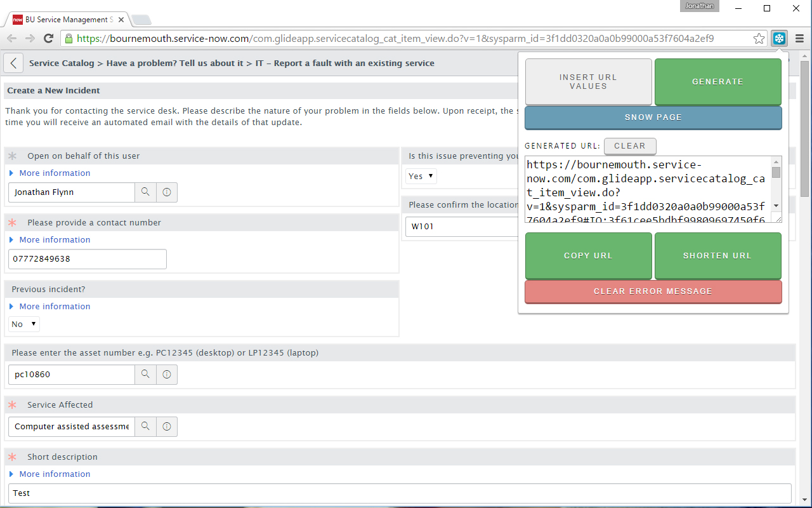The image size is (812, 508).
Task: Click 'Create a New Incident' heading
Action: click(53, 91)
